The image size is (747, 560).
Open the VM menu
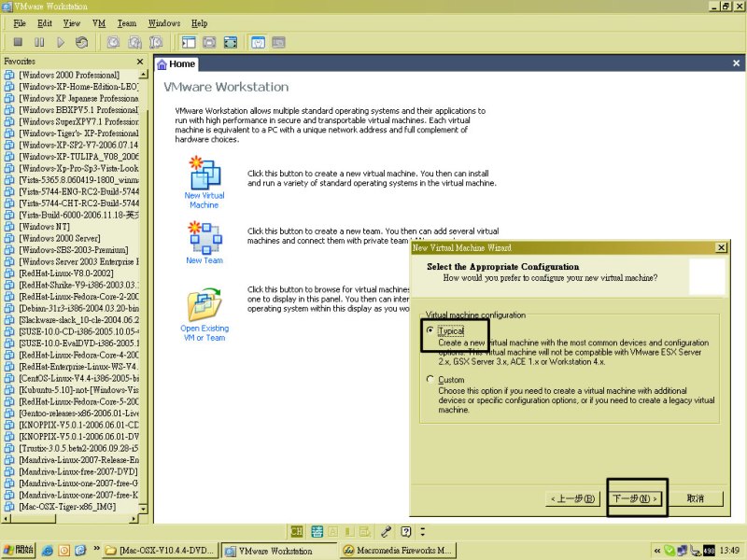pos(99,23)
